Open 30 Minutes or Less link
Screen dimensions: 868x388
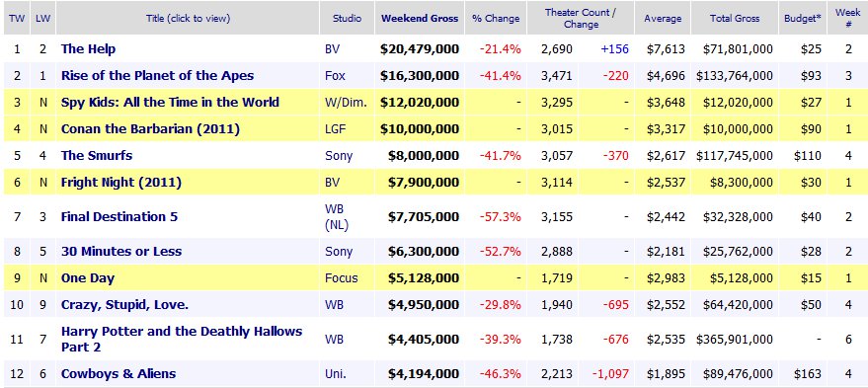121,252
